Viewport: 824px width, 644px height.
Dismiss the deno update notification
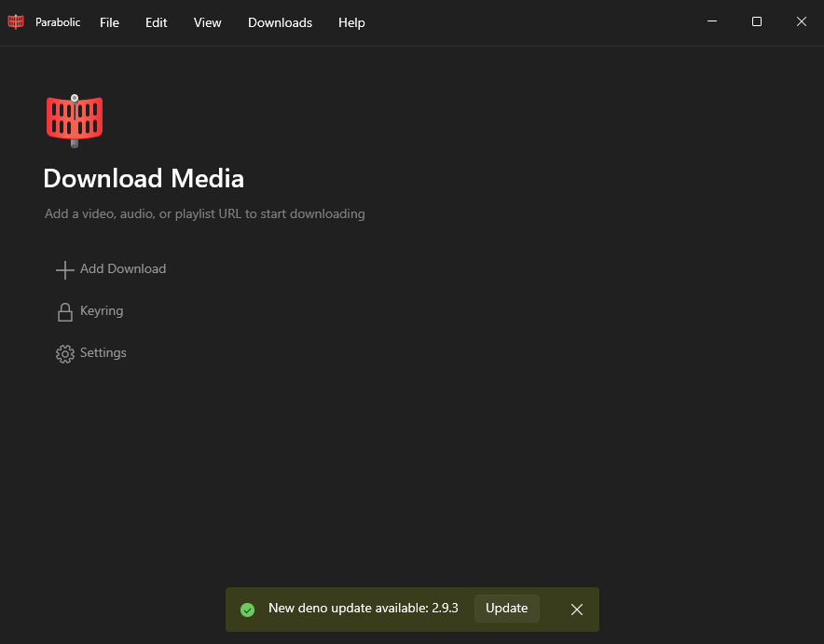577,610
